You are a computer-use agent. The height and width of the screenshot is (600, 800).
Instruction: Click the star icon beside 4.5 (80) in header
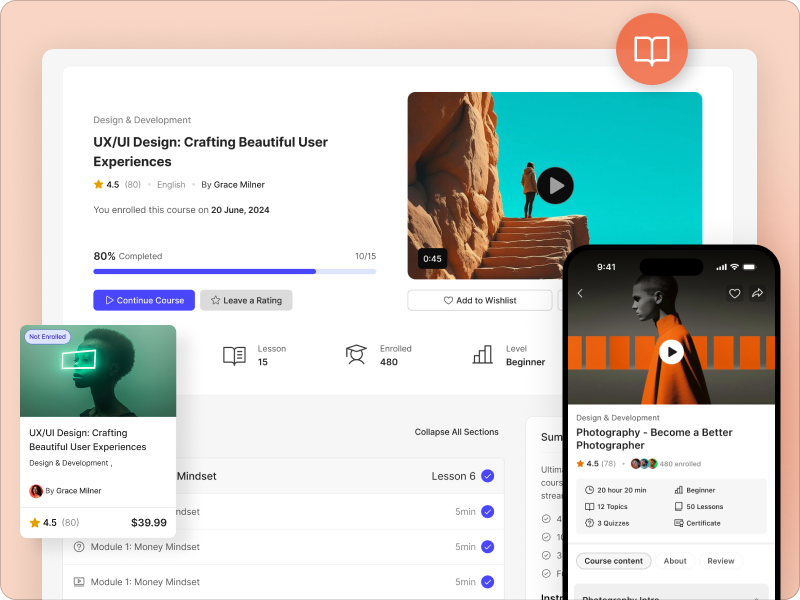tap(98, 184)
